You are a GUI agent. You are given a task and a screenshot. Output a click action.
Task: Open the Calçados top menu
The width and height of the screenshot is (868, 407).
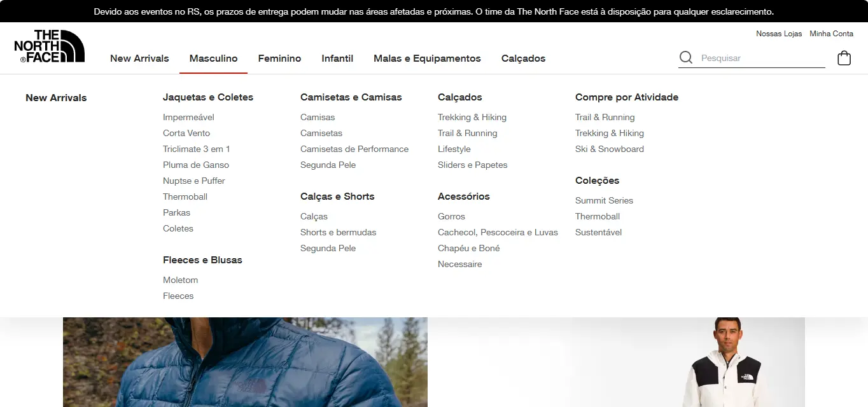click(523, 59)
